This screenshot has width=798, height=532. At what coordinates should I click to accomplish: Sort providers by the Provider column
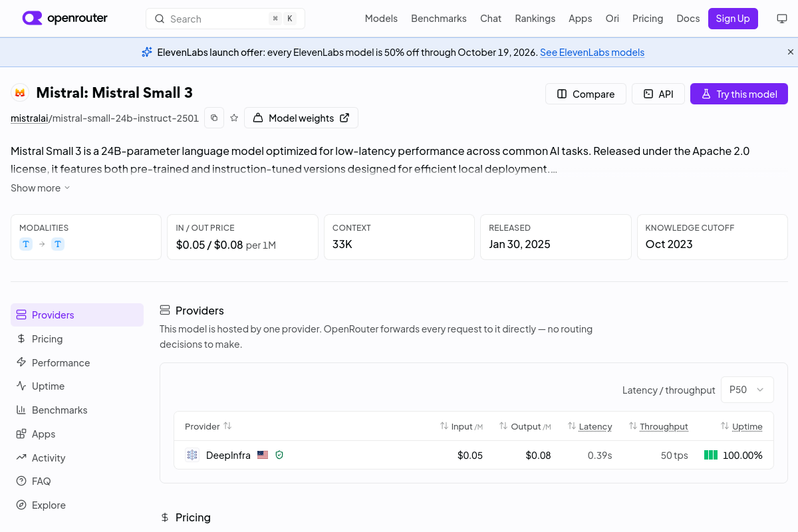tap(208, 426)
